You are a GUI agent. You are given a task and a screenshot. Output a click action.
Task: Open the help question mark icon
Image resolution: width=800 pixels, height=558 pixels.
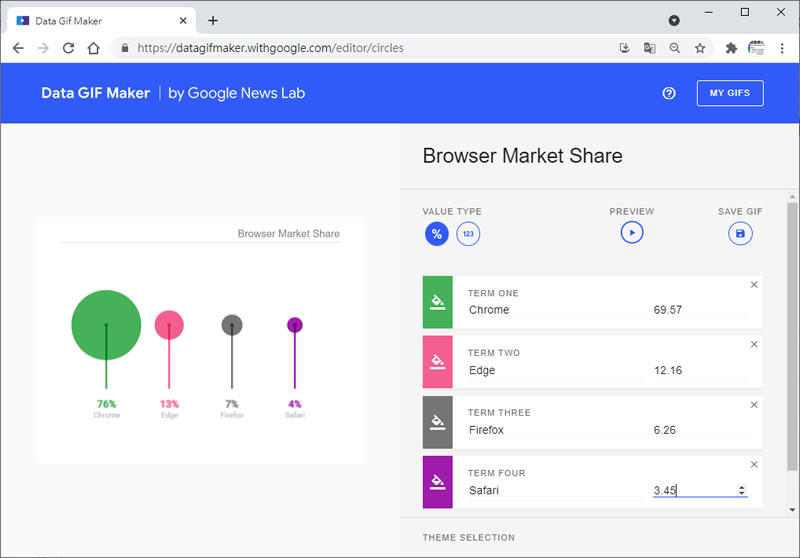(669, 93)
